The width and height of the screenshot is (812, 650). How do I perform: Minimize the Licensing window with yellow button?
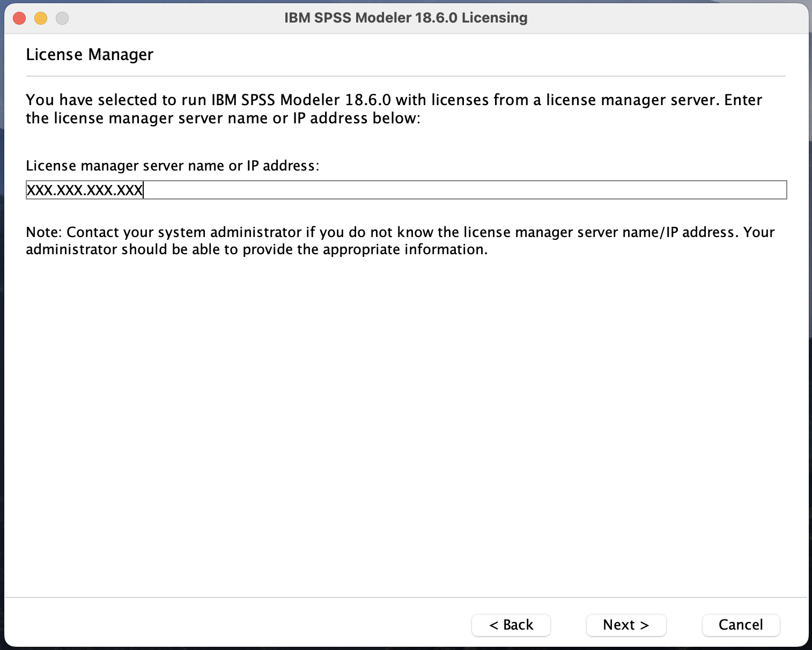(41, 18)
